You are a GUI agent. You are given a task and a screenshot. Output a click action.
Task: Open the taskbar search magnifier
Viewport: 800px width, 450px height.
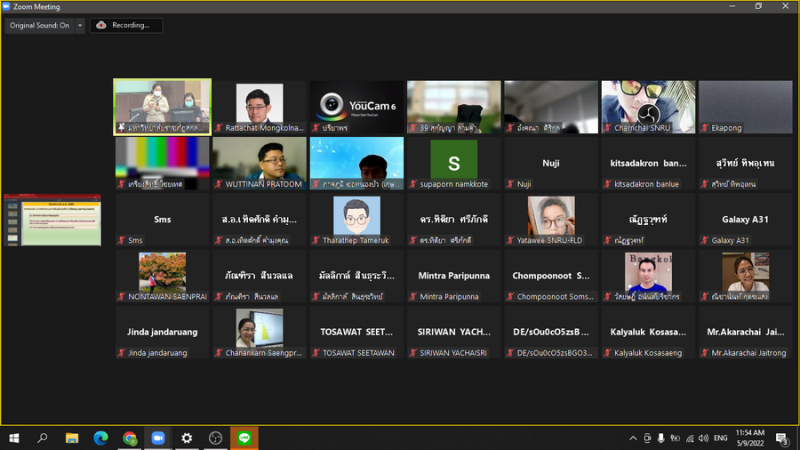click(43, 438)
